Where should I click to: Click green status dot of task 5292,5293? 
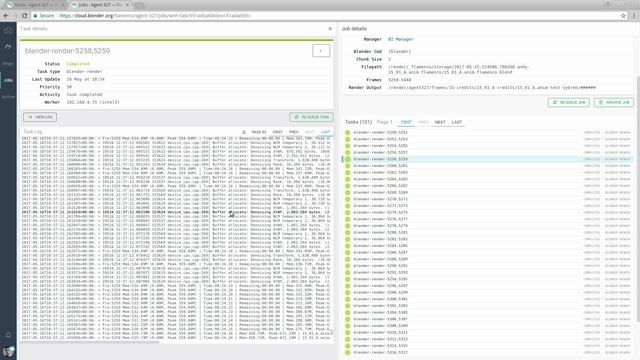348,273
